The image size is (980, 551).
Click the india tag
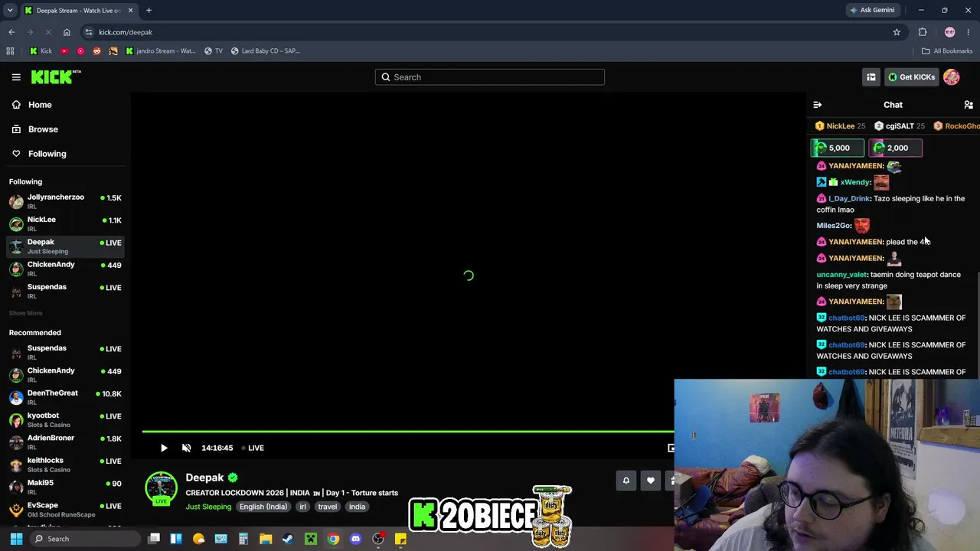[357, 507]
